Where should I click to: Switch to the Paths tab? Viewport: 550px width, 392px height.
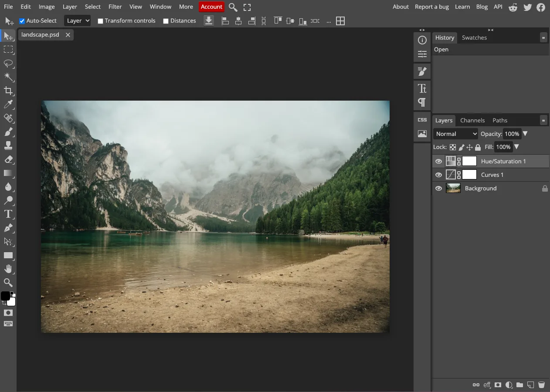[500, 120]
